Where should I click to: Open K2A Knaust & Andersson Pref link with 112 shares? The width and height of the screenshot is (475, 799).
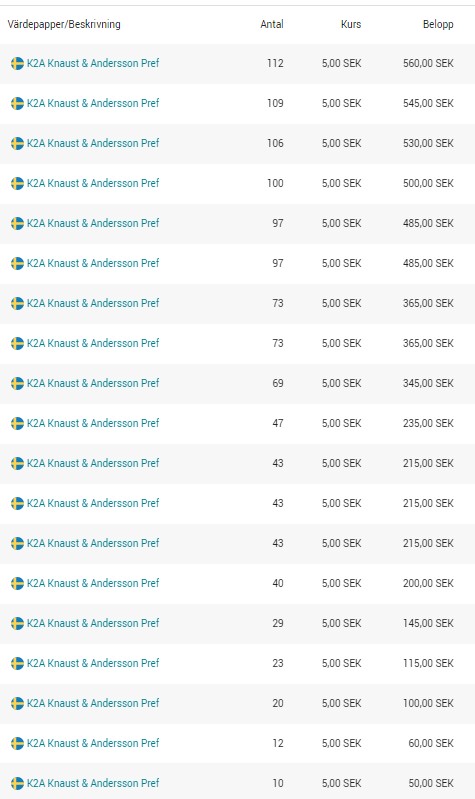point(93,63)
